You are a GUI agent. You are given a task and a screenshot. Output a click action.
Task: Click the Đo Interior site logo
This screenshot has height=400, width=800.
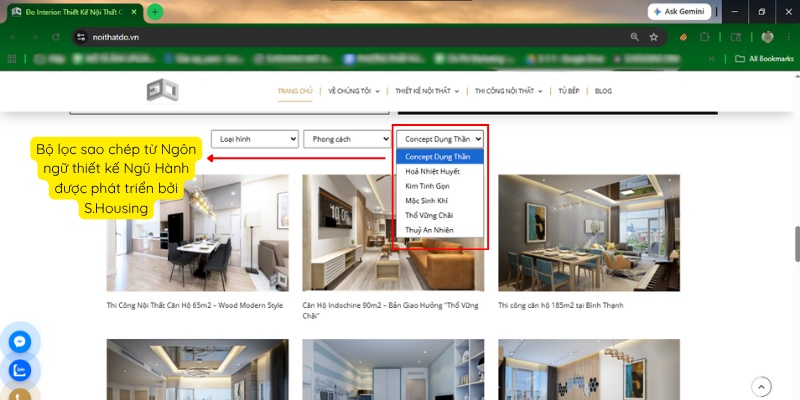(162, 90)
